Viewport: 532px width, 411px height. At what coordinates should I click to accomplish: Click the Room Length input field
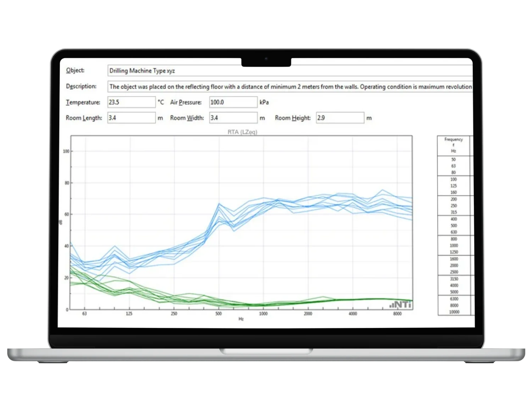click(131, 118)
